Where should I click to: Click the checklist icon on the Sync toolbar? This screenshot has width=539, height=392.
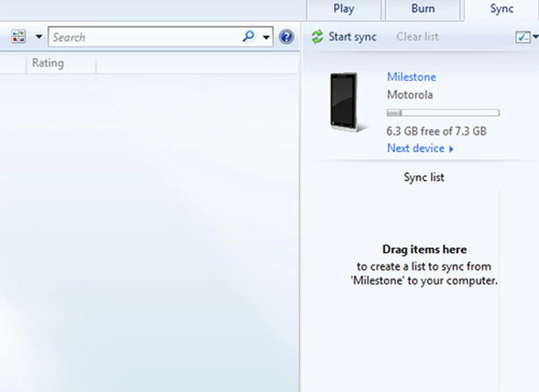click(x=523, y=36)
